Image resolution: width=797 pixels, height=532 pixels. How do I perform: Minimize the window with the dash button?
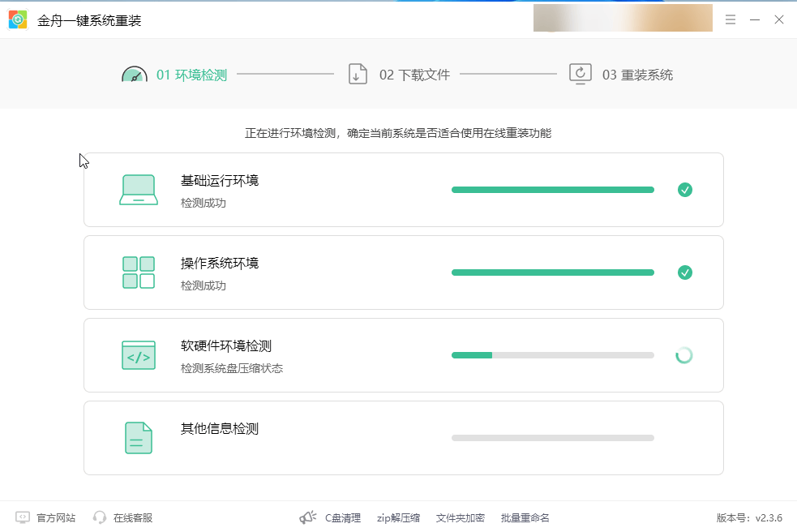(755, 19)
